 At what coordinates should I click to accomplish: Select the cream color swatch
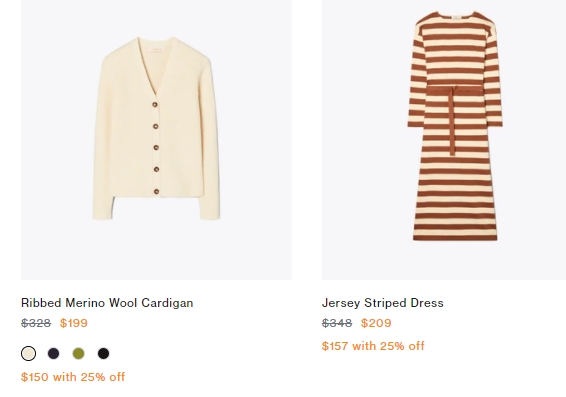pos(29,353)
